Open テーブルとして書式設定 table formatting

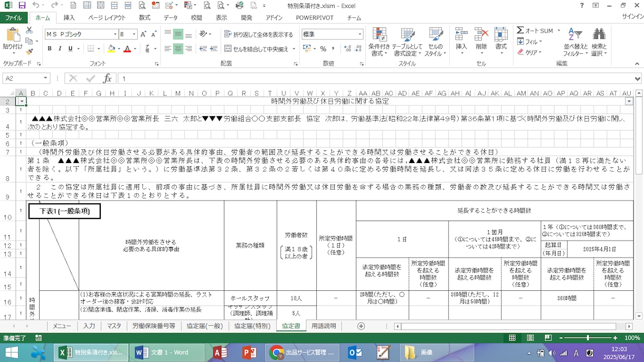[408, 42]
